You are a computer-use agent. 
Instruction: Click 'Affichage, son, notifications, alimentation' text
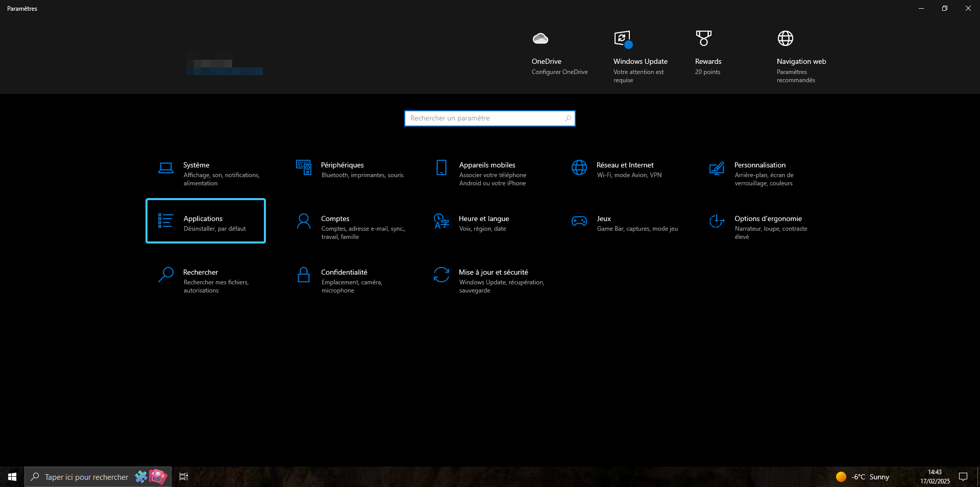[221, 179]
